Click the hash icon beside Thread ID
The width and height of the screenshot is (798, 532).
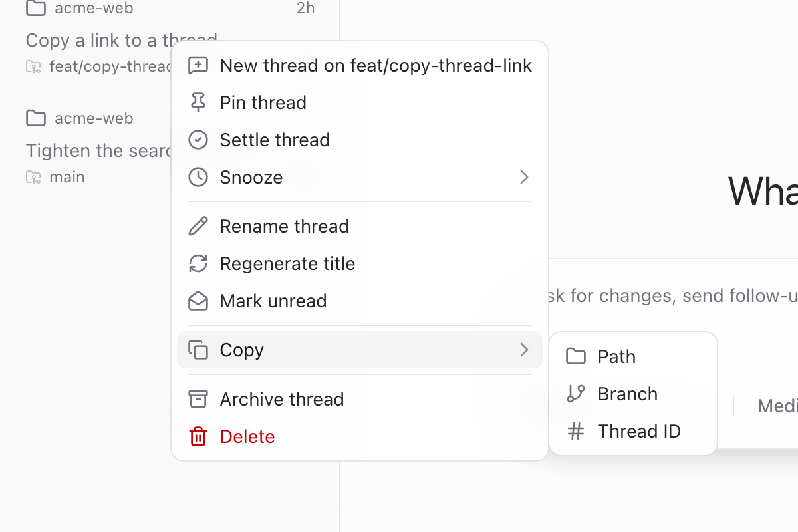coord(576,431)
